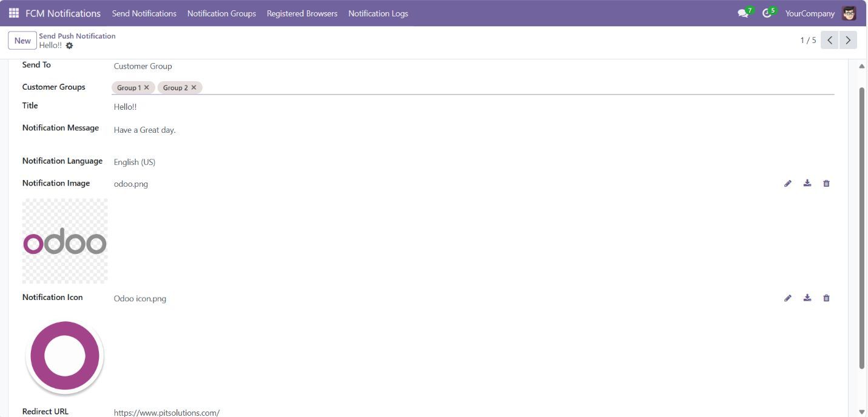Screen dimensions: 868x417
Task: Go to the previous record arrow
Action: click(x=829, y=40)
